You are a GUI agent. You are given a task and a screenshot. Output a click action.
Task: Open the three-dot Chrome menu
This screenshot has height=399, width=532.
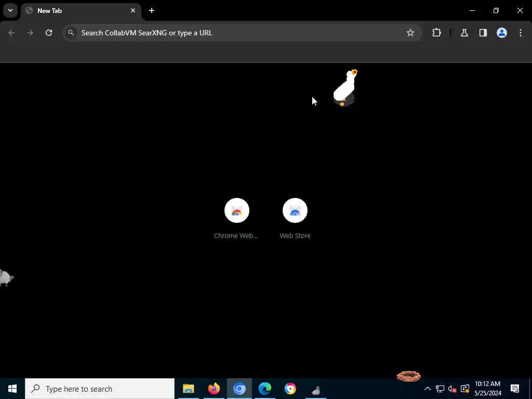coord(521,33)
